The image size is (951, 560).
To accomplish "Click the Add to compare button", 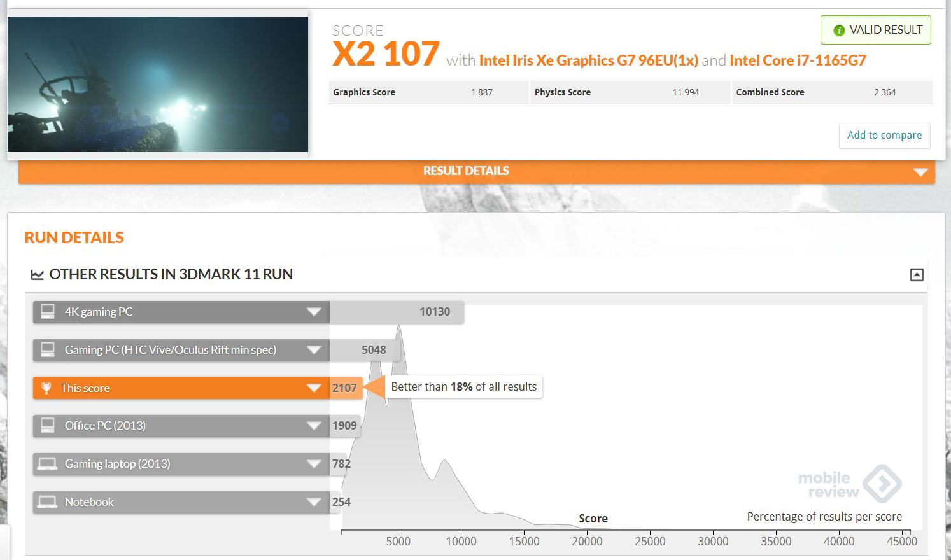I will click(x=884, y=136).
